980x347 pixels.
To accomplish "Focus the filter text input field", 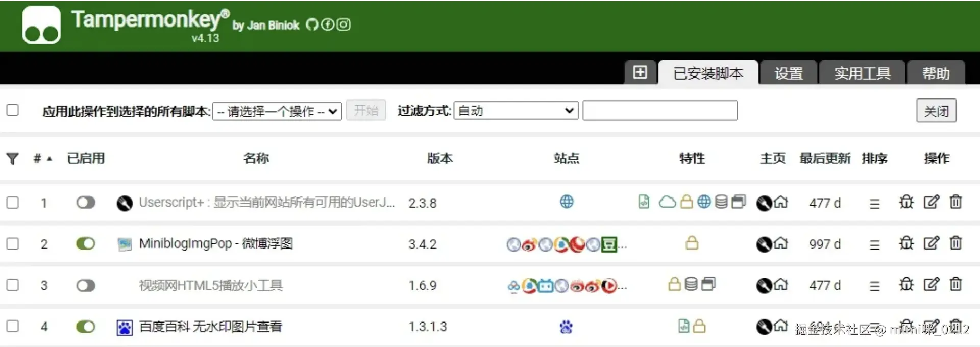I will [660, 110].
